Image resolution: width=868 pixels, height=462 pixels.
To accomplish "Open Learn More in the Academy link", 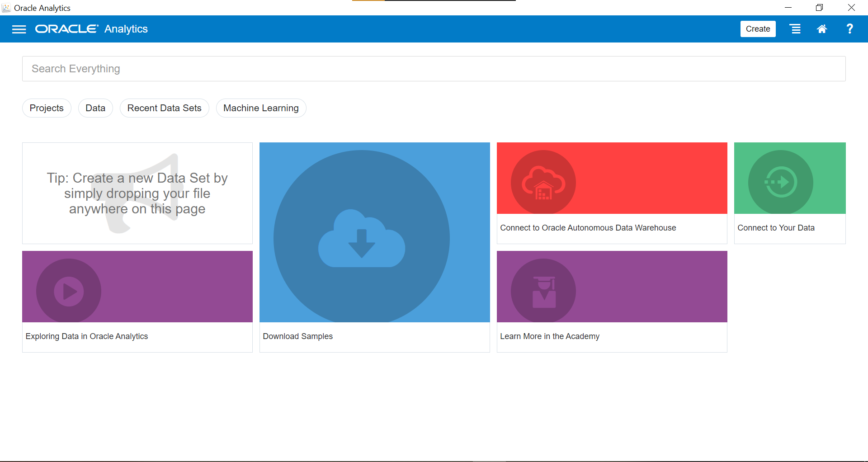I will click(x=550, y=336).
